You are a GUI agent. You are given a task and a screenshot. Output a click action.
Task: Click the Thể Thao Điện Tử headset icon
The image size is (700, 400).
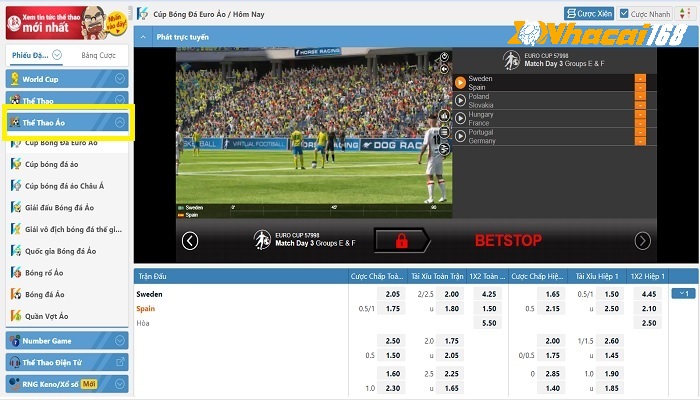(x=15, y=362)
